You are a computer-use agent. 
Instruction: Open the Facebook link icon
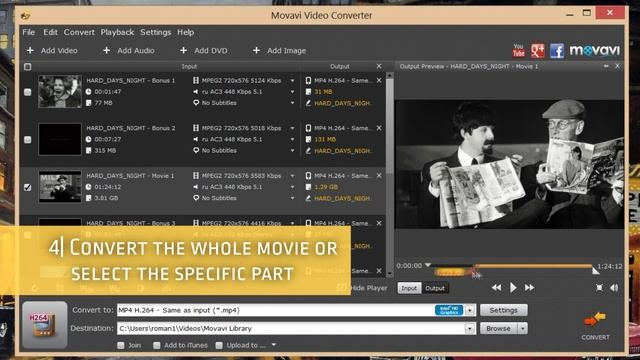tap(557, 51)
